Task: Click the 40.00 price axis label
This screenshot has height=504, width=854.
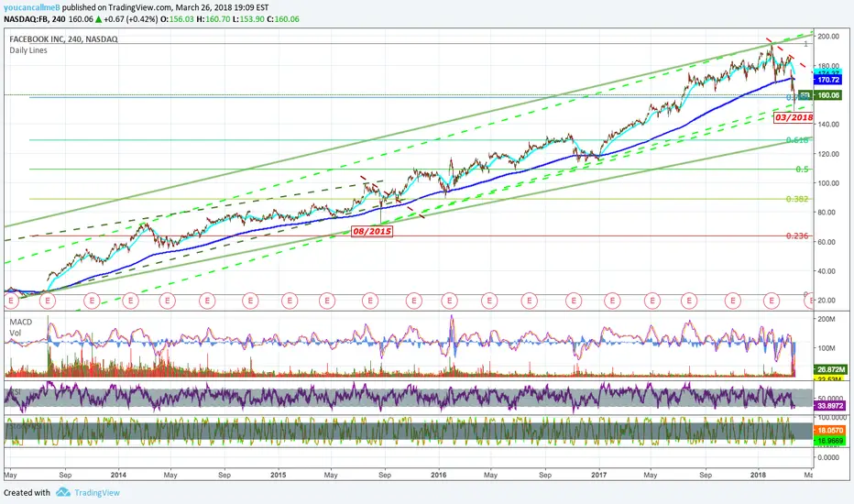Action: [x=827, y=271]
